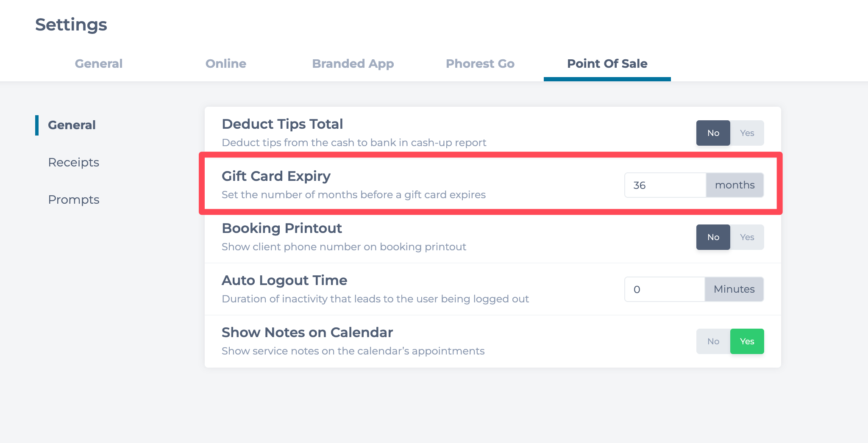Image resolution: width=868 pixels, height=443 pixels.
Task: Open the Prompts sidebar section
Action: (73, 200)
